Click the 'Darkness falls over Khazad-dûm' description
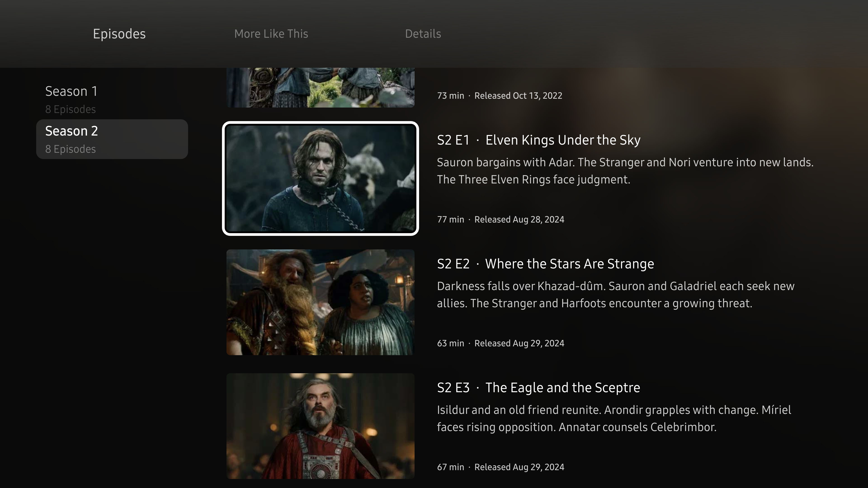Image resolution: width=868 pixels, height=488 pixels. [x=616, y=295]
